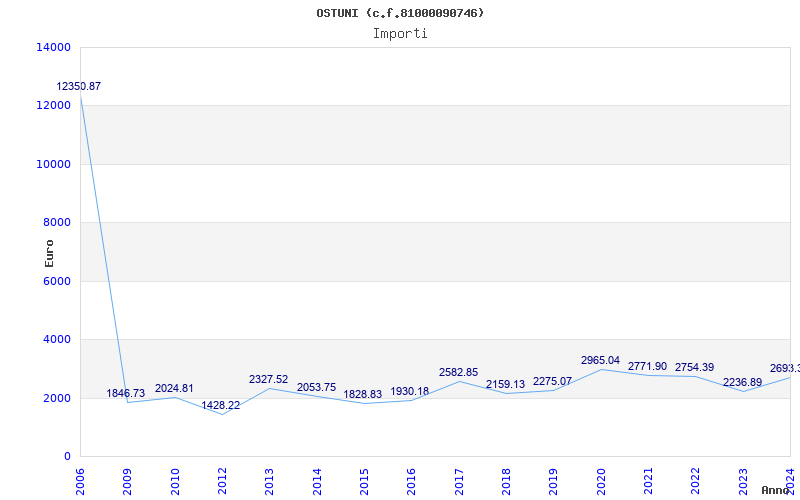Click the y-axis value 4000
This screenshot has width=800, height=500.
[56, 339]
